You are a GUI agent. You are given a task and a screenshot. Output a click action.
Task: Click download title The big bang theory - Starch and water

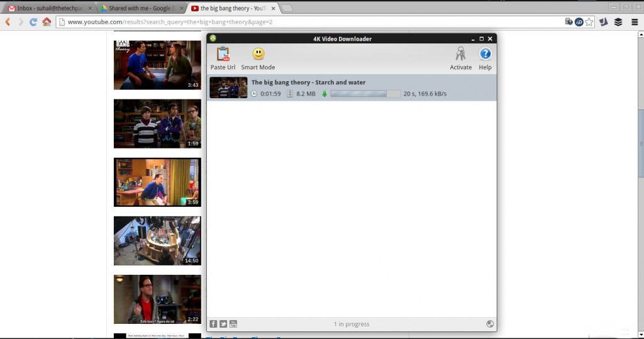(x=308, y=82)
